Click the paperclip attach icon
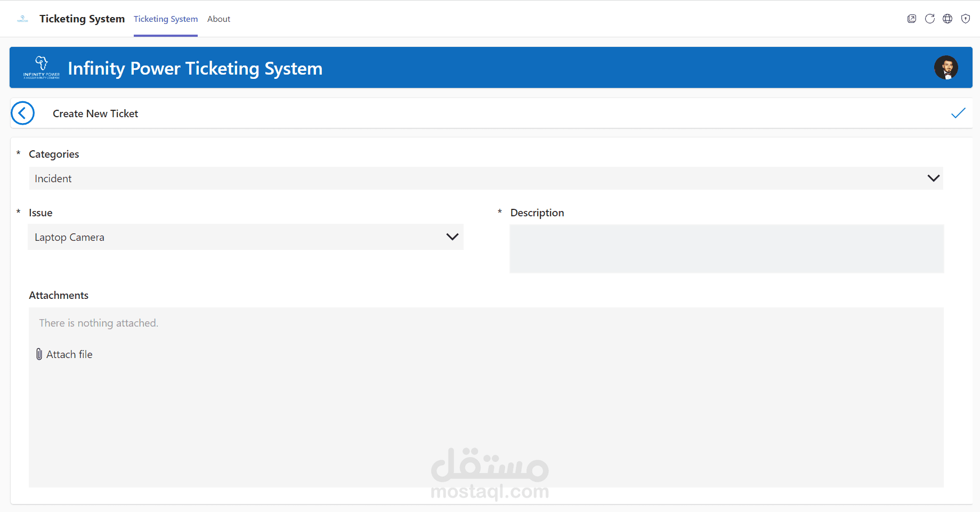 coord(39,354)
